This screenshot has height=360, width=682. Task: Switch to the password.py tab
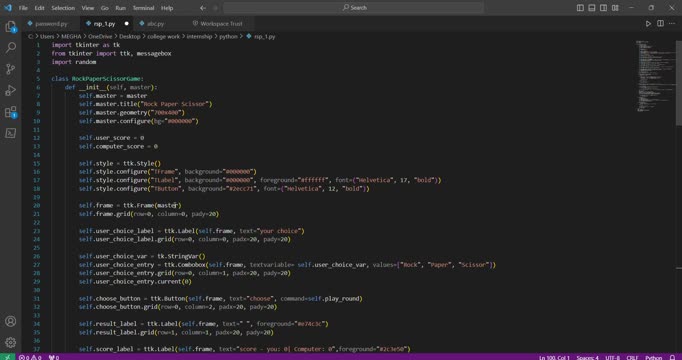(x=51, y=23)
